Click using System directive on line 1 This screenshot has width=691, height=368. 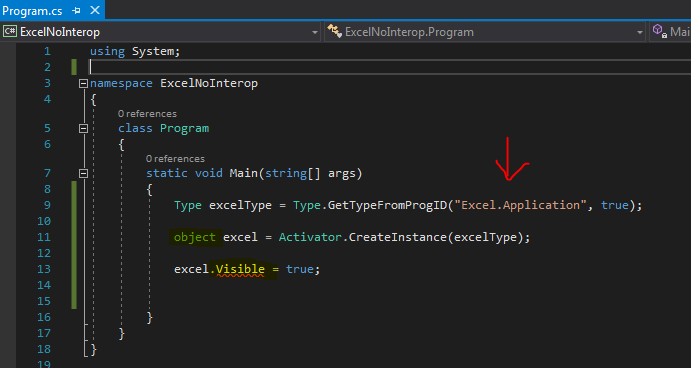(135, 51)
